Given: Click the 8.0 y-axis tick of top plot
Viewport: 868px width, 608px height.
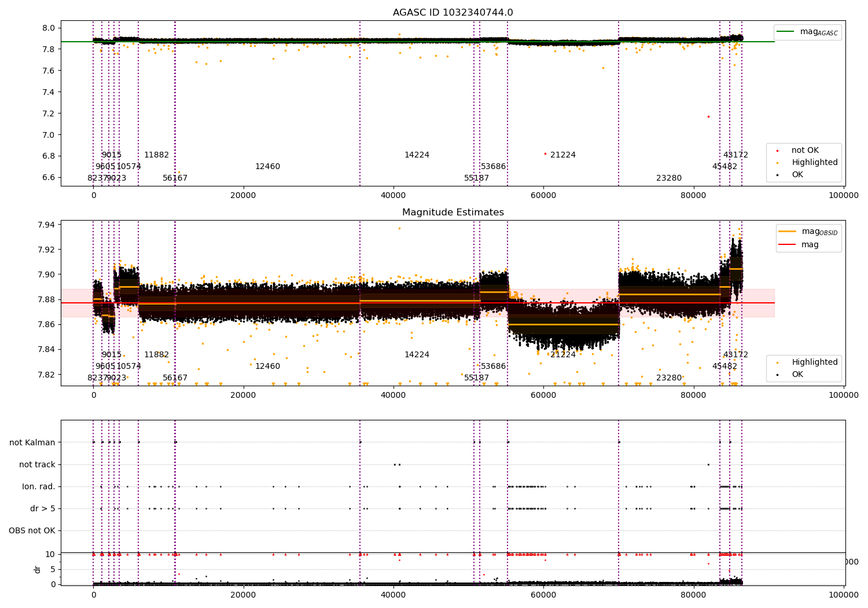Looking at the screenshot, I should point(49,28).
